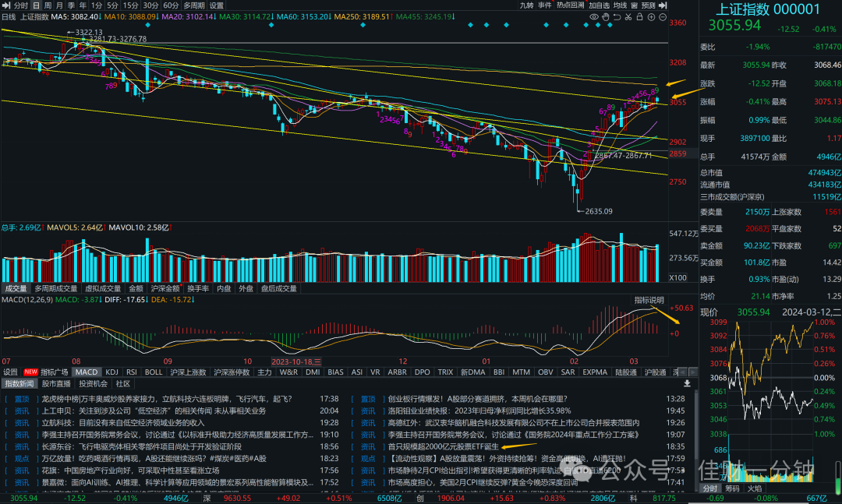842x504 pixels.
Task: Select the 15分 timeframe
Action: (x=130, y=5)
